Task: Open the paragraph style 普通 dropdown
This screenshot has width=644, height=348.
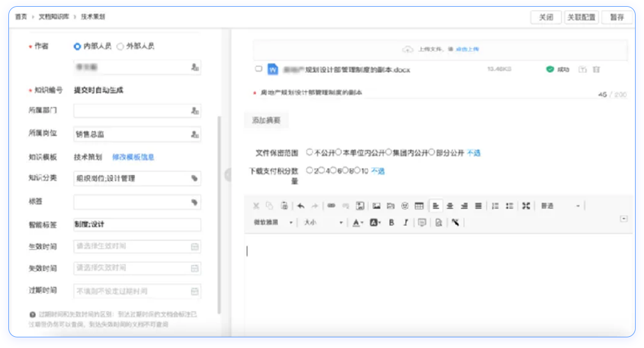Action: coord(560,206)
